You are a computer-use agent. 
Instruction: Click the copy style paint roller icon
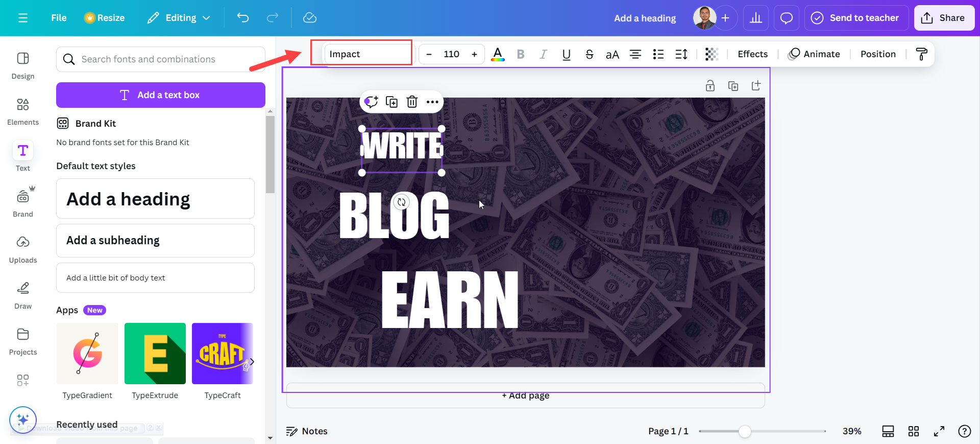(x=921, y=54)
